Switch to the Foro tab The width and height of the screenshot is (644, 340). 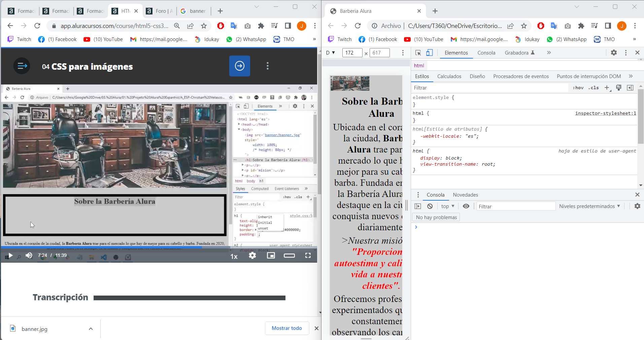(x=160, y=11)
